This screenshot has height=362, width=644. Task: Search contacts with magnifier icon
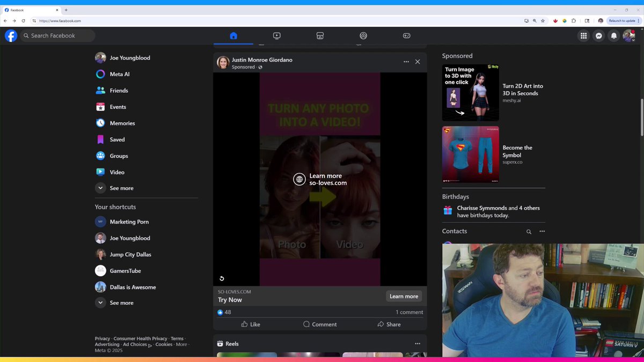coord(529,232)
